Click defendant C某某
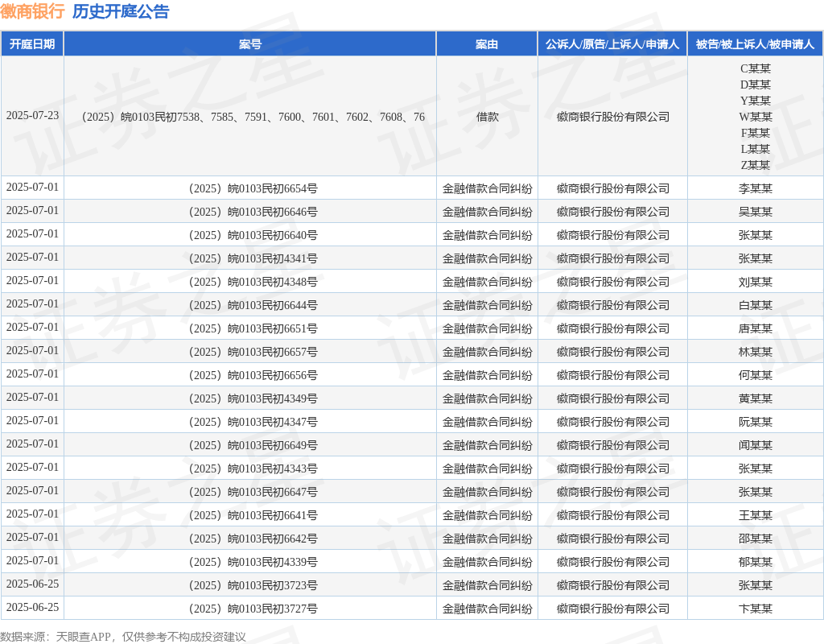 pos(755,68)
